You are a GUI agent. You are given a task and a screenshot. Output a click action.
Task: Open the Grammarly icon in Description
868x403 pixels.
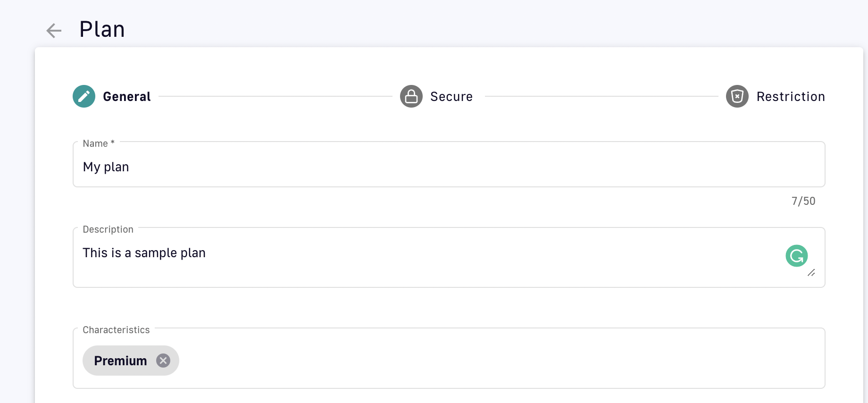797,256
